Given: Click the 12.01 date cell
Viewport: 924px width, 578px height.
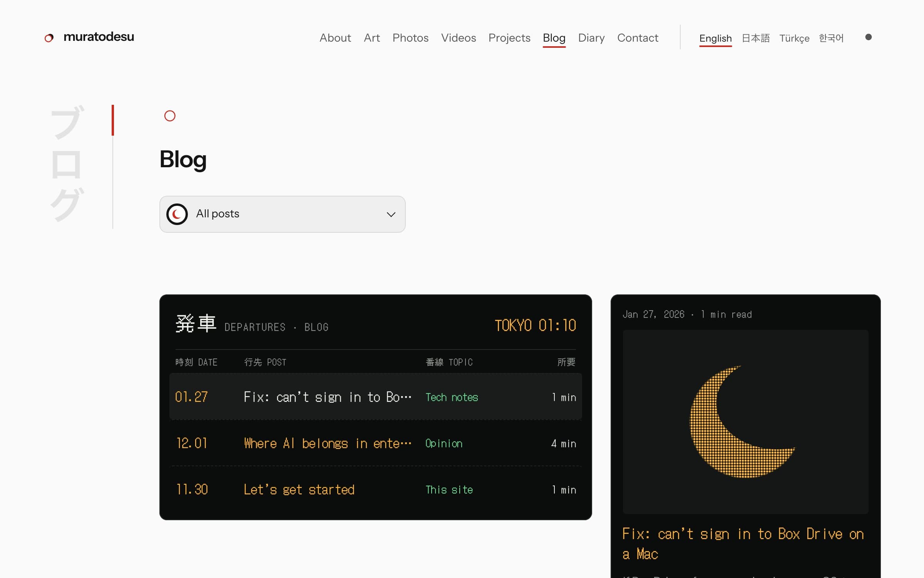Looking at the screenshot, I should (192, 443).
